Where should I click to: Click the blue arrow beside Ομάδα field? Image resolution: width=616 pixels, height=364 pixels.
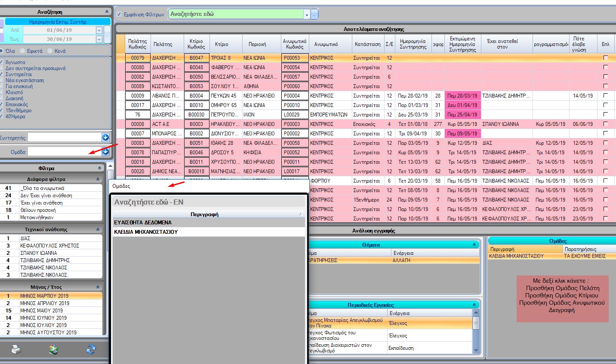click(105, 151)
